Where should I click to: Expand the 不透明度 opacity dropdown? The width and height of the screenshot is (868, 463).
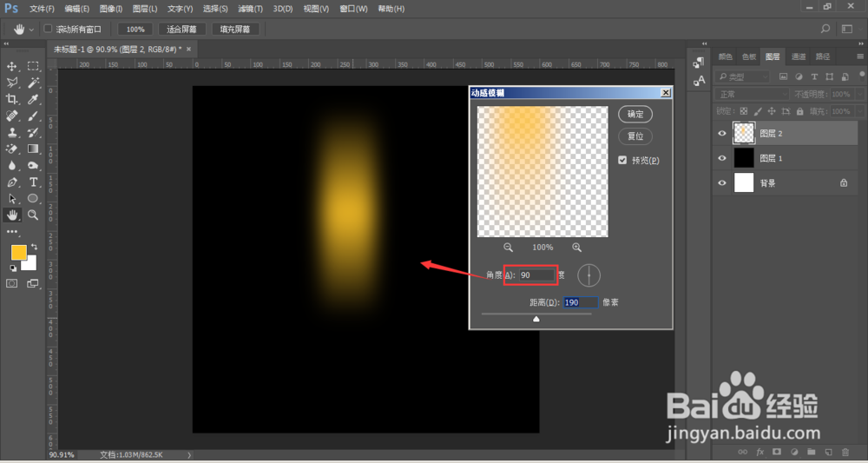coord(858,95)
